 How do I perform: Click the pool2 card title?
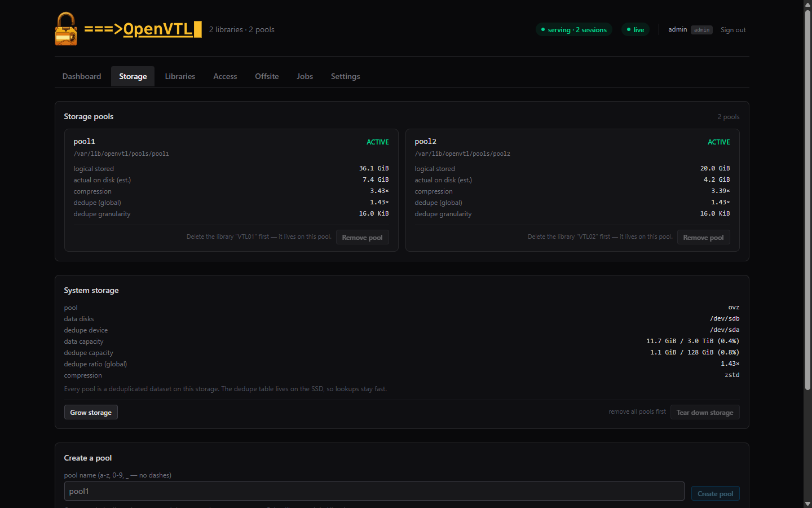coord(426,142)
